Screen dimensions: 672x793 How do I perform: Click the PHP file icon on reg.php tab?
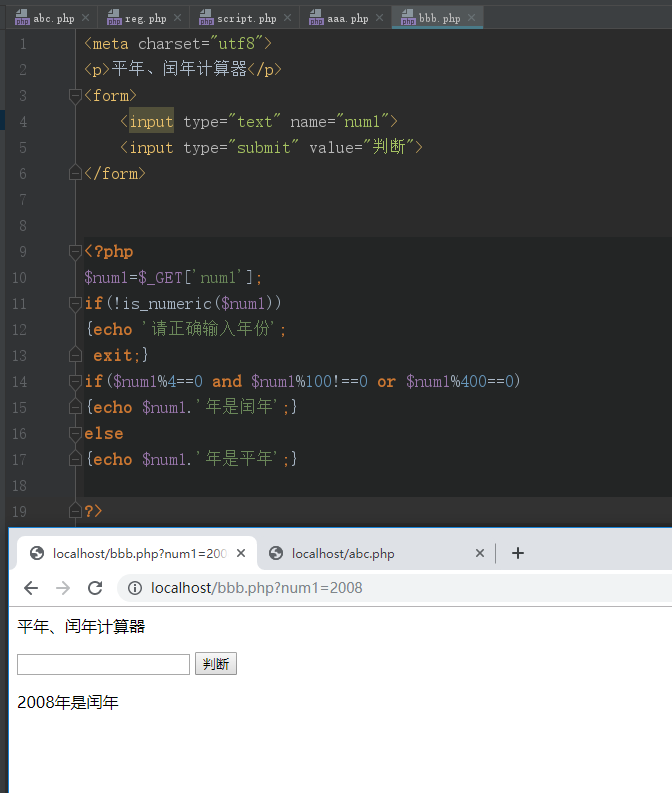pyautogui.click(x=114, y=18)
